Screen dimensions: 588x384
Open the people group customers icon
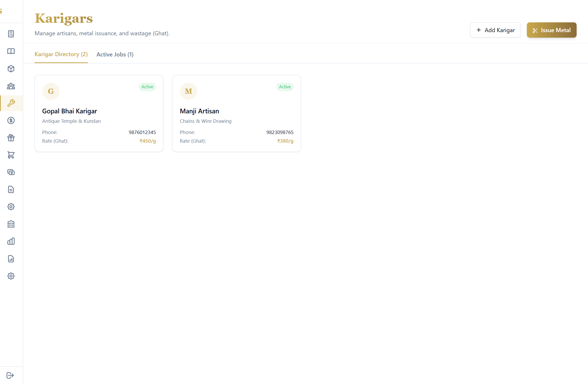(x=11, y=86)
